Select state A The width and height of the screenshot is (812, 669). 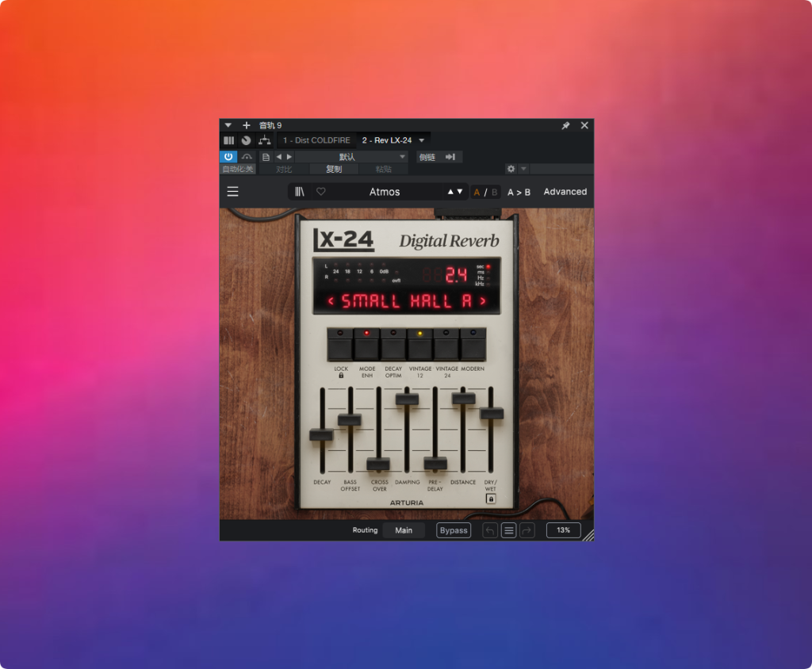tap(477, 192)
